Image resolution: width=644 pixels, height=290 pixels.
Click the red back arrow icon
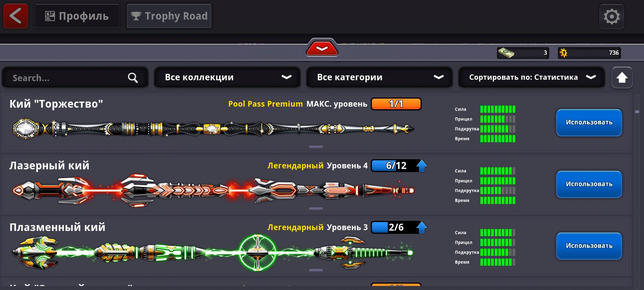[x=16, y=16]
